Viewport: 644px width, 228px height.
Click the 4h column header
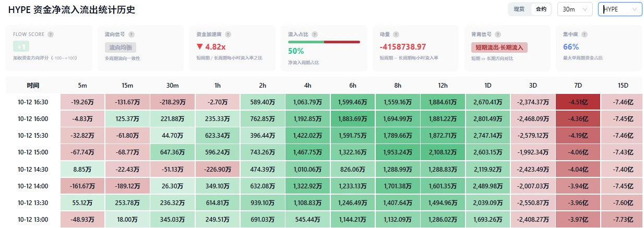click(308, 86)
